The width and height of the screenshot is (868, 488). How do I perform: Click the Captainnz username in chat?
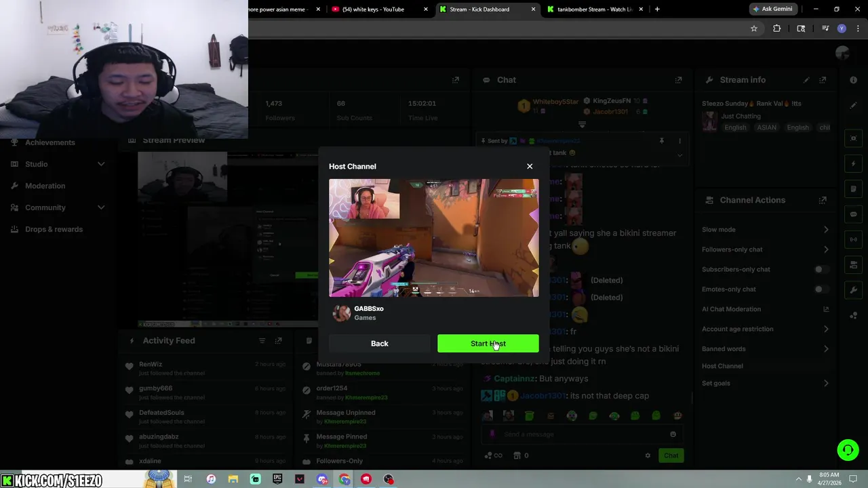[515, 379]
